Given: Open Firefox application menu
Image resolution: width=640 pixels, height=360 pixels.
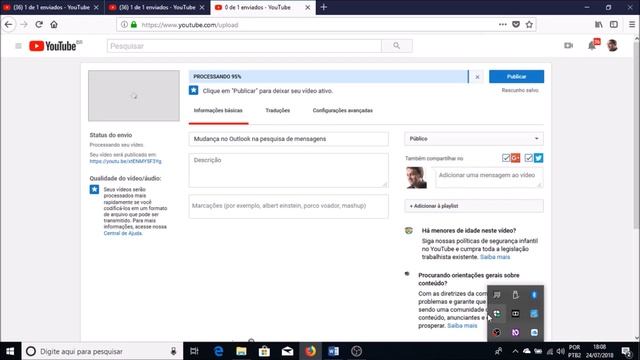Looking at the screenshot, I should (x=632, y=24).
